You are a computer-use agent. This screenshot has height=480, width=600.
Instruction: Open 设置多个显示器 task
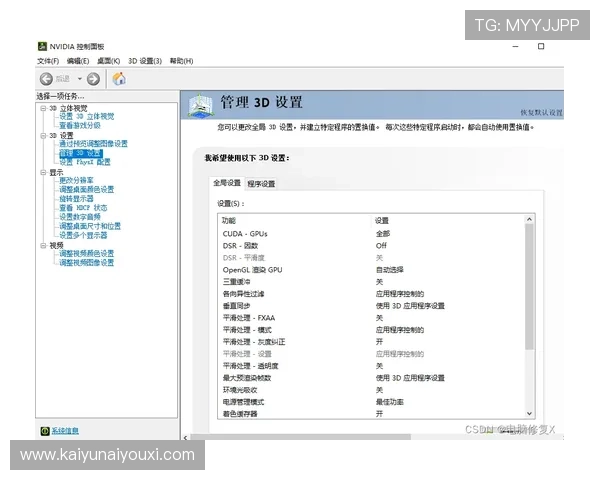tap(83, 235)
